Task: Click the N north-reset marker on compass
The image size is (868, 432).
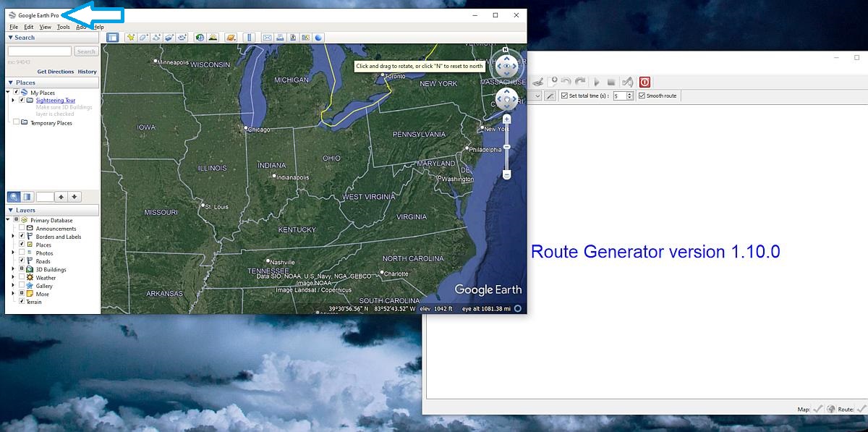Action: pyautogui.click(x=506, y=50)
